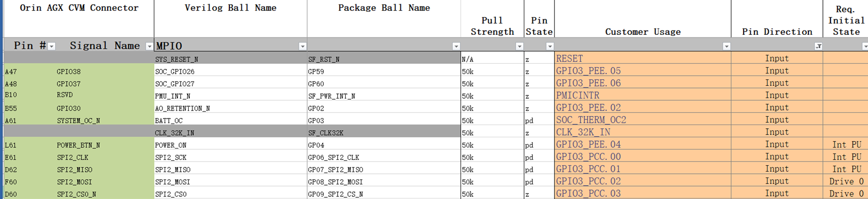Viewport: 868px width, 199px height.
Task: Select the CLK_32K_IN Verilog ball cell
Action: click(x=231, y=132)
